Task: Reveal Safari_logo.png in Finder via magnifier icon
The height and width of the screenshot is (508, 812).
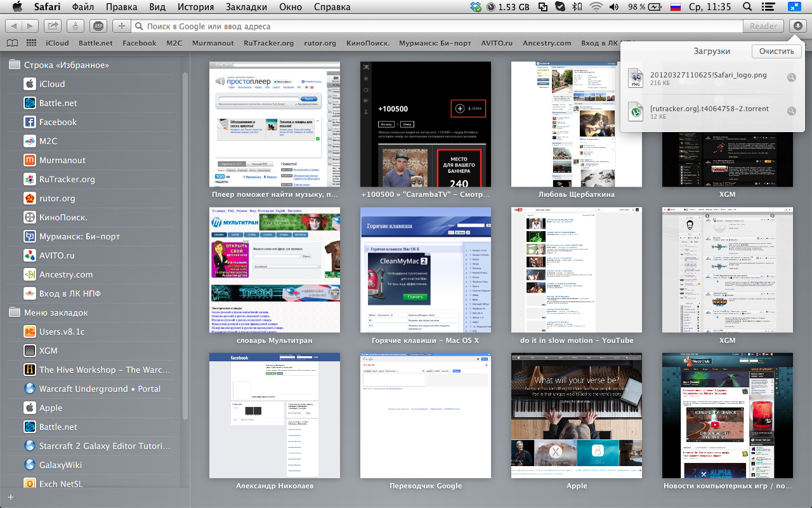Action: pos(791,77)
